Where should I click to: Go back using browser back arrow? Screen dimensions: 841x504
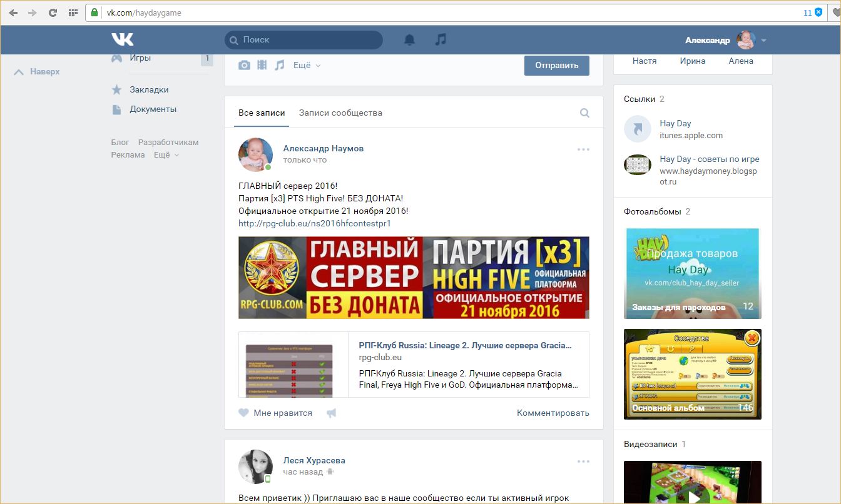(x=13, y=13)
